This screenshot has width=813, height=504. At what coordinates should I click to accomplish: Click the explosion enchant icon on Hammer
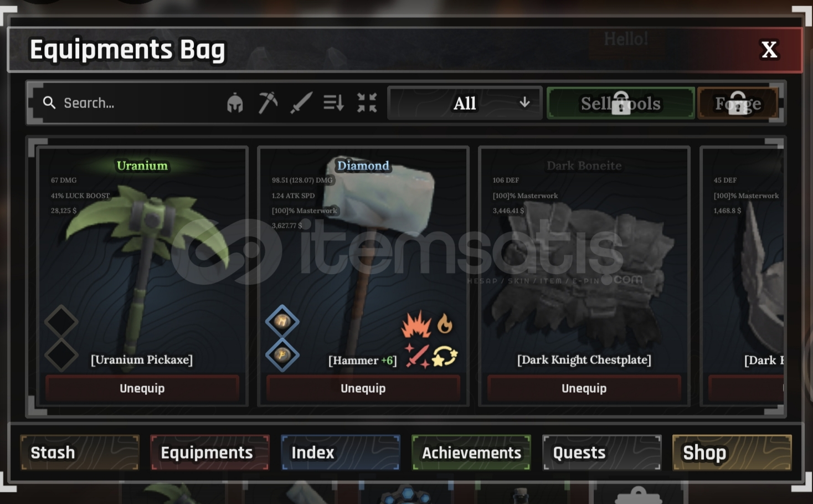(x=416, y=325)
